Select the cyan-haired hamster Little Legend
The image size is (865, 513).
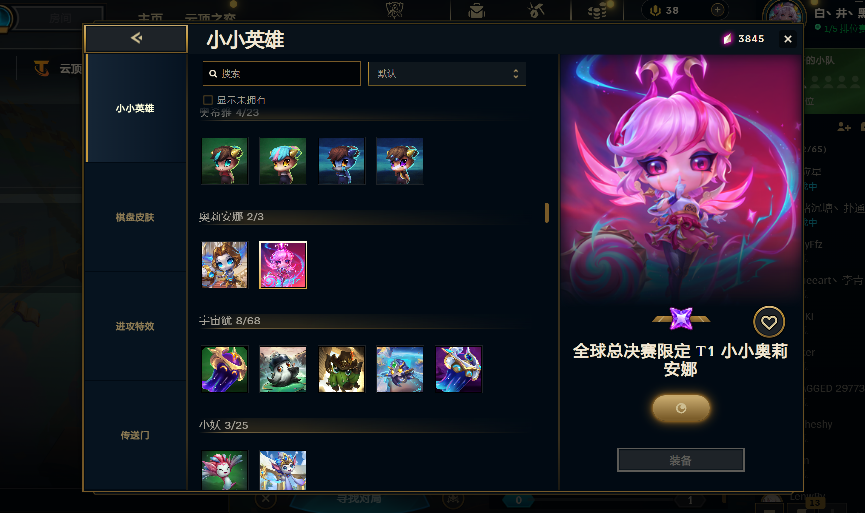tap(283, 161)
